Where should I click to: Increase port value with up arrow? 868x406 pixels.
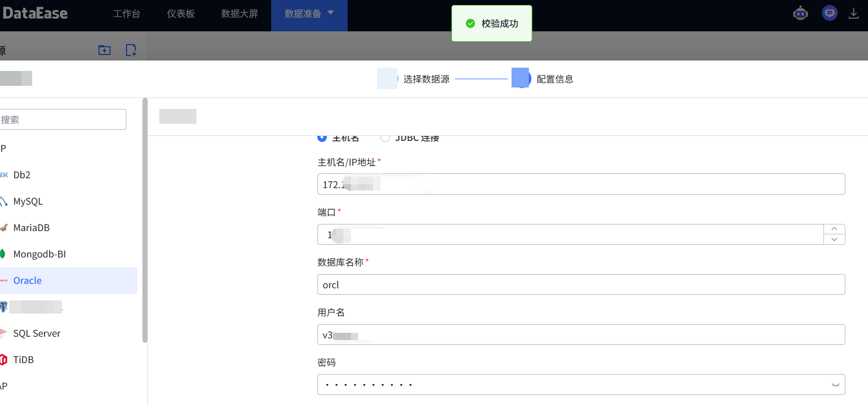coord(834,229)
